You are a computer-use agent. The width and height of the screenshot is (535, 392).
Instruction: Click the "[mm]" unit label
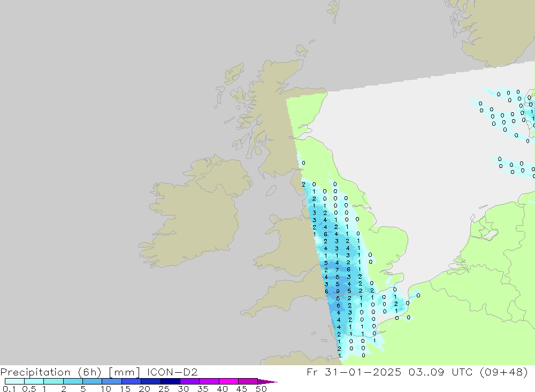pos(124,372)
